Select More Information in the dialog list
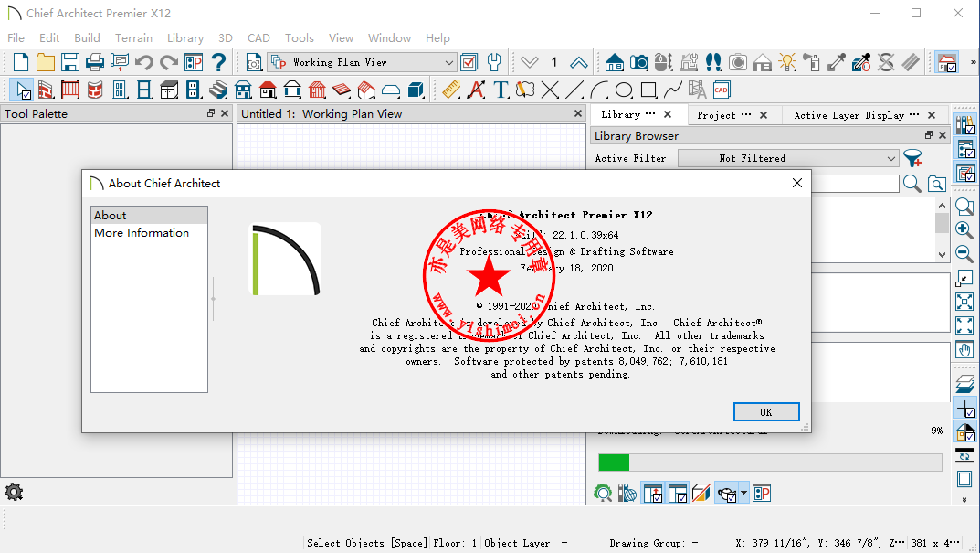The height and width of the screenshot is (553, 980). coord(149,233)
